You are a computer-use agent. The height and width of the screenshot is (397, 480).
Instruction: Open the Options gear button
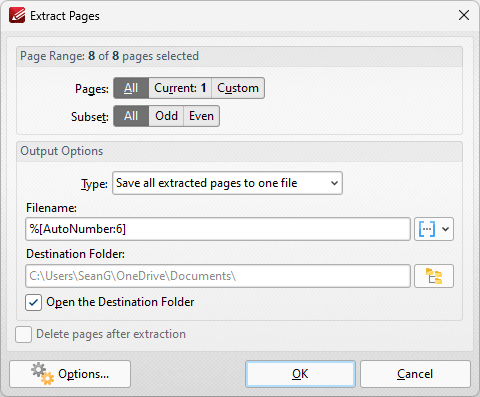click(70, 374)
